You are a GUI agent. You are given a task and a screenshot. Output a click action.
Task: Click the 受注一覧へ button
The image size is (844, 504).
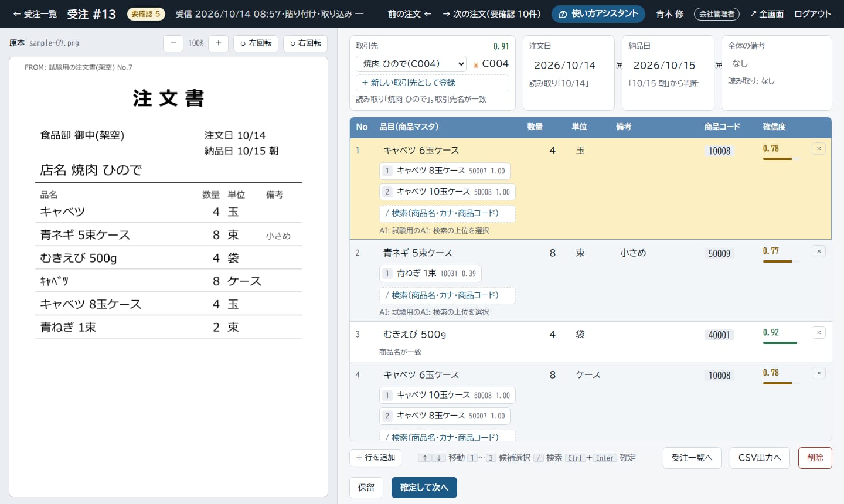692,458
